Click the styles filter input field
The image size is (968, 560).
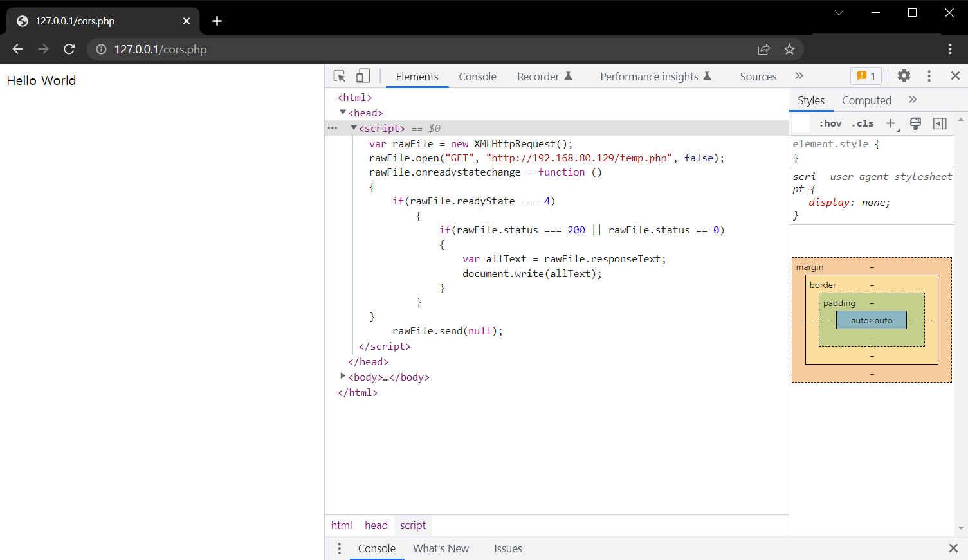point(801,123)
